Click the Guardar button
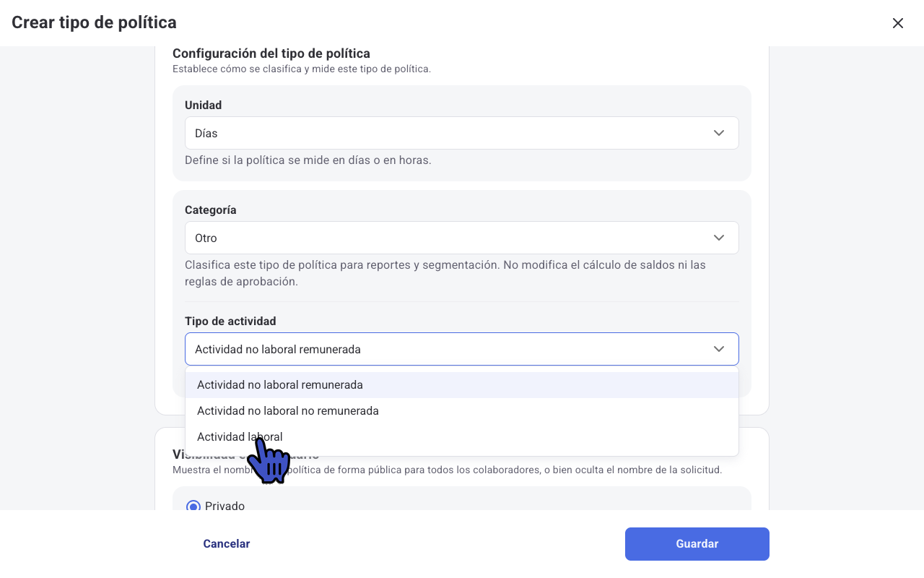Screen dimensions: 924x578 (697, 544)
